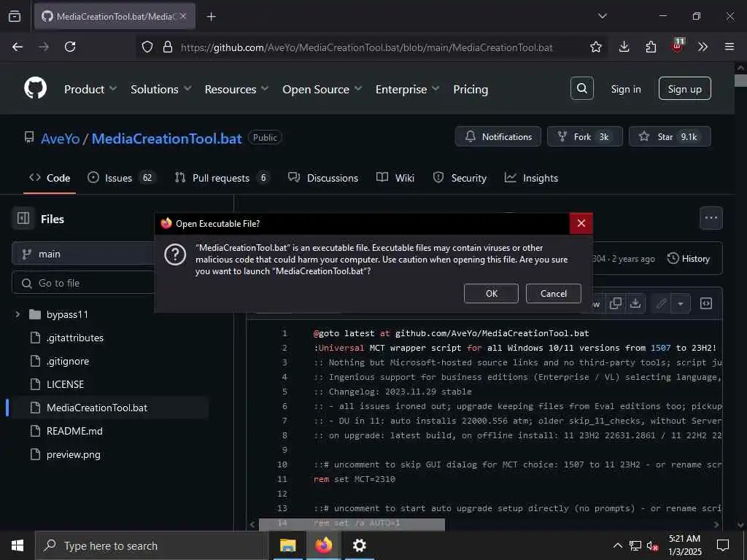Open preview.png in the file tree
Image resolution: width=747 pixels, height=560 pixels.
point(74,454)
